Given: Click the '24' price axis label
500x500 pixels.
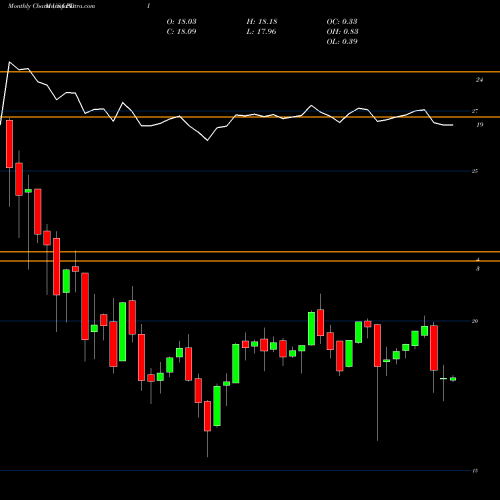Looking at the screenshot, I should coord(479,80).
